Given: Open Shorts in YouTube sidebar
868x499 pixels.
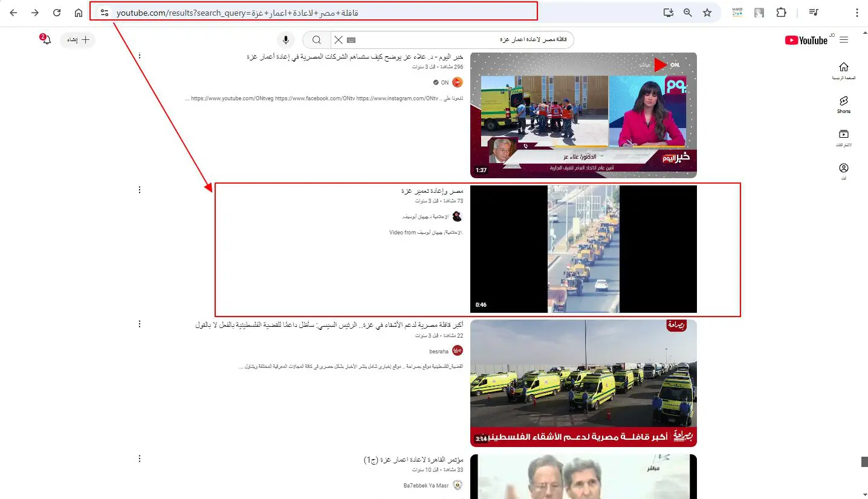Looking at the screenshot, I should 844,104.
